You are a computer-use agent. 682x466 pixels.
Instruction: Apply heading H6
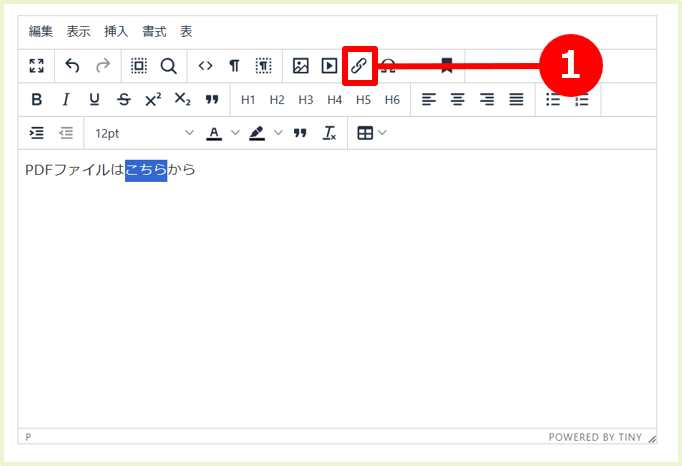pyautogui.click(x=392, y=100)
